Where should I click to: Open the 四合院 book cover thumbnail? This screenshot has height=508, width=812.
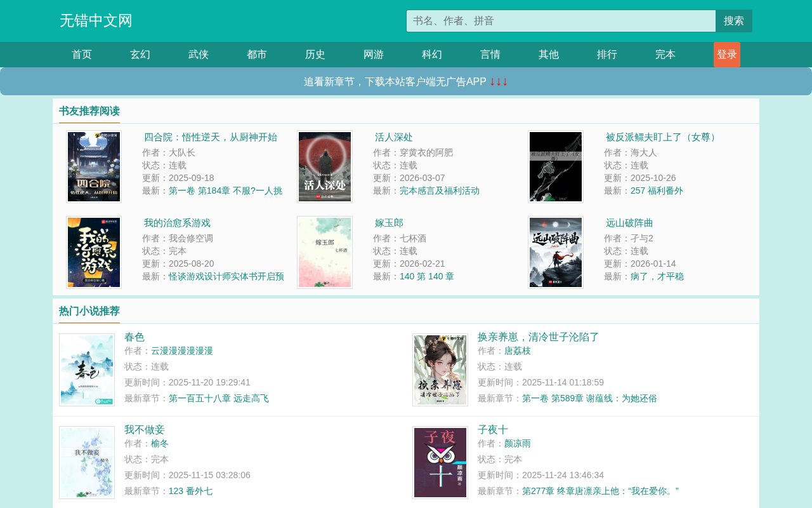(94, 166)
